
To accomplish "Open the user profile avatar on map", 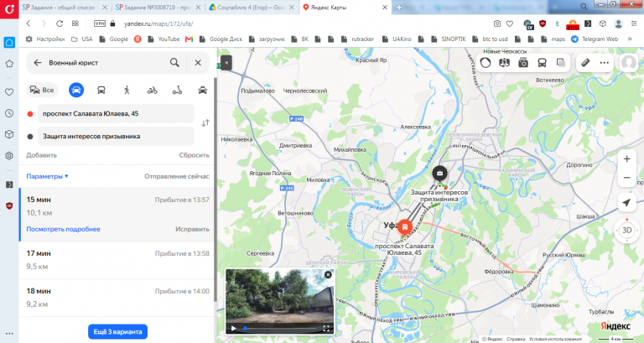I will point(628,62).
